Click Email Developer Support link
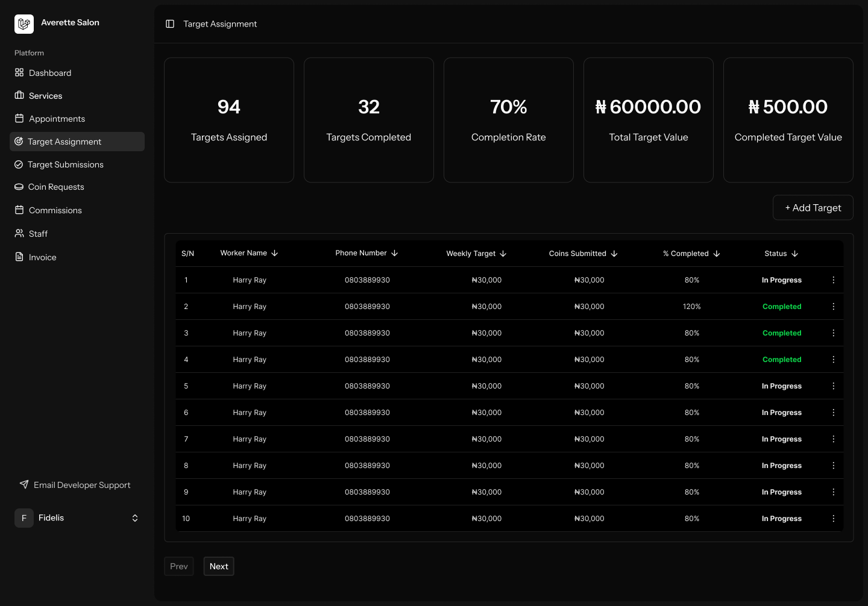 point(82,485)
